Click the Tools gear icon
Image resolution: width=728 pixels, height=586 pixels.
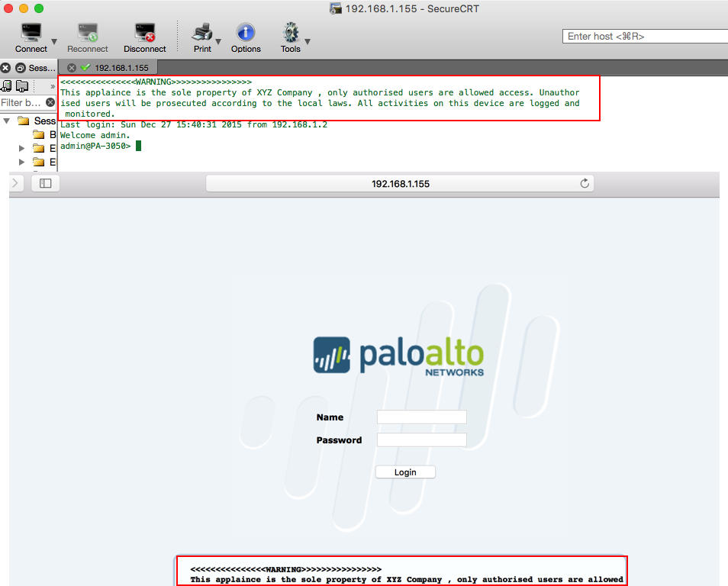point(290,31)
